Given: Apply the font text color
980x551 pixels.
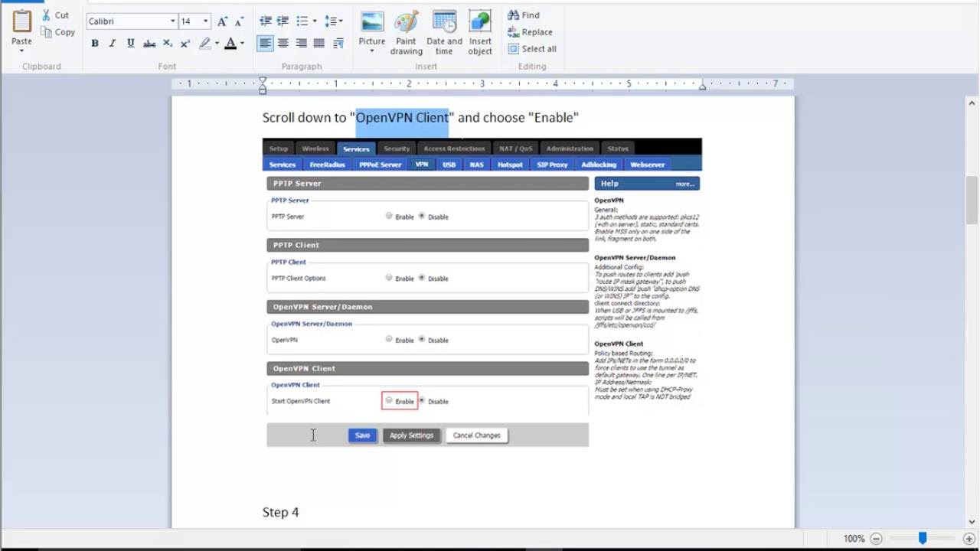Looking at the screenshot, I should (230, 44).
